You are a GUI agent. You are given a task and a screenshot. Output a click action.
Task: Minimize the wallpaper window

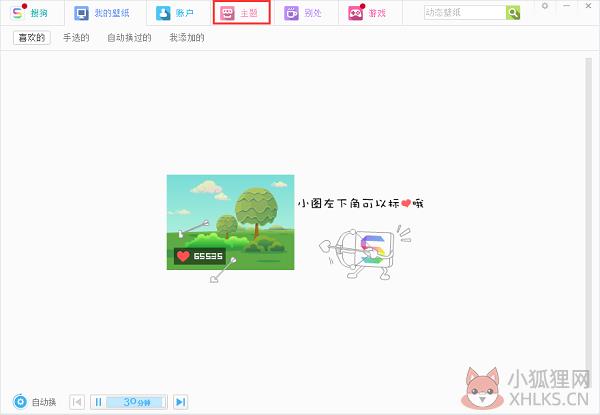(x=567, y=6)
